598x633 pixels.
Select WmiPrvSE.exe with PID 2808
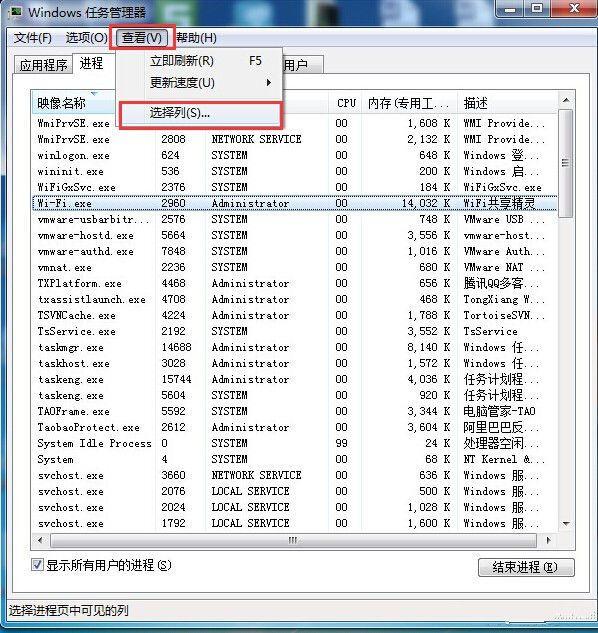pyautogui.click(x=295, y=139)
